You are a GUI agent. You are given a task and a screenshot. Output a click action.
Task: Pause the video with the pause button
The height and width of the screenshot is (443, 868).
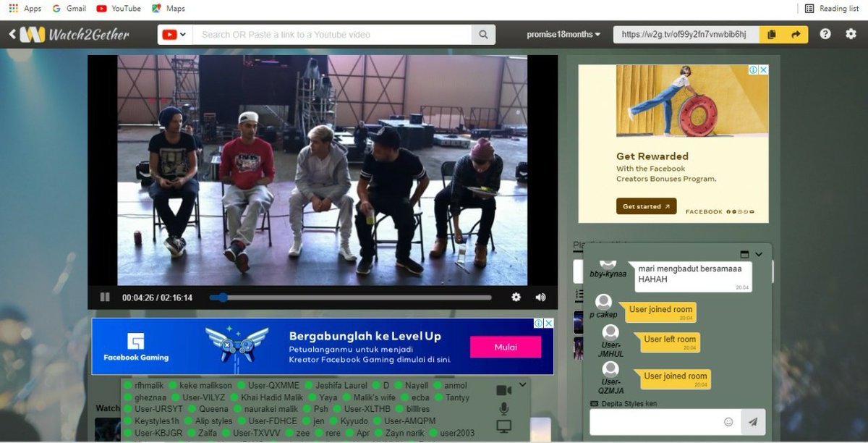(x=105, y=297)
